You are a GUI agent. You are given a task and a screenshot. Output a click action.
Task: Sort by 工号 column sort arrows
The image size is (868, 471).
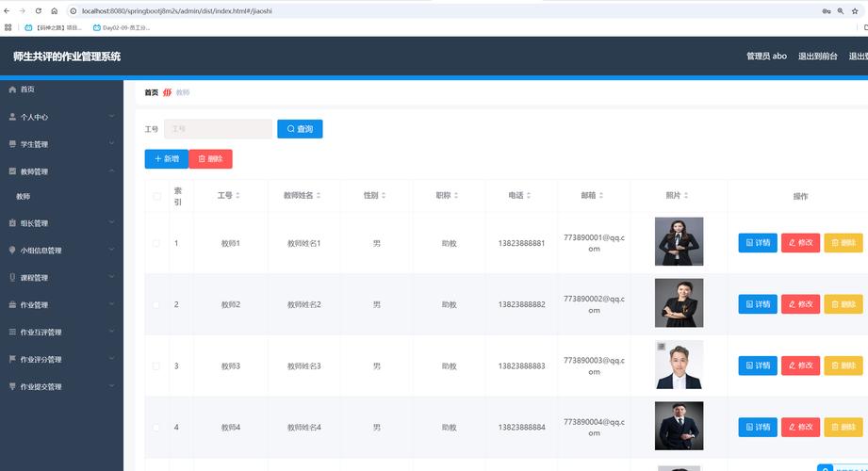pyautogui.click(x=237, y=196)
